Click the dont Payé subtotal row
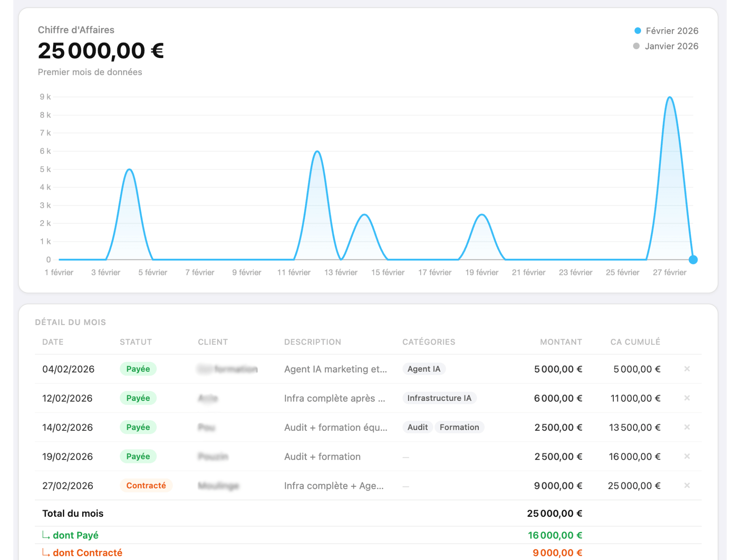The image size is (740, 560). pyautogui.click(x=75, y=535)
